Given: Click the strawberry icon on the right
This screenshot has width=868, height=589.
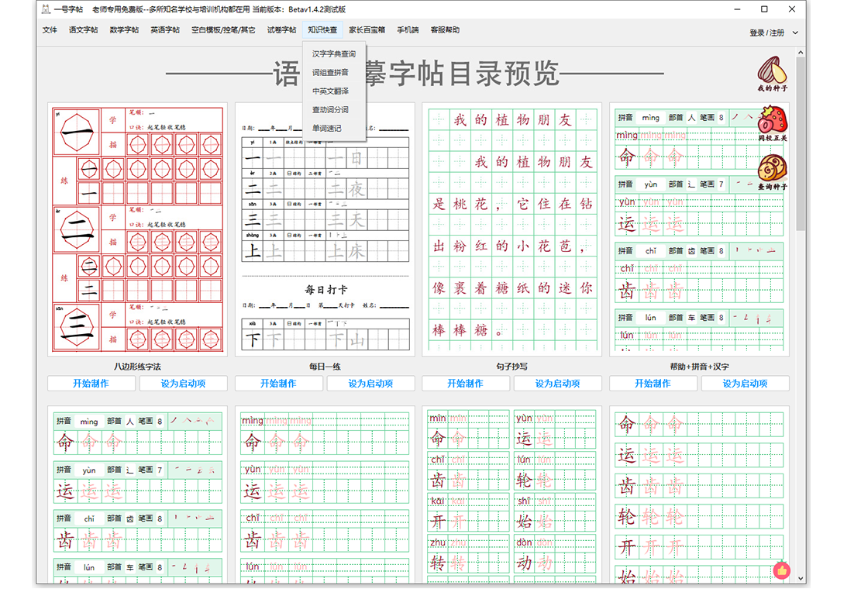Looking at the screenshot, I should tap(772, 121).
